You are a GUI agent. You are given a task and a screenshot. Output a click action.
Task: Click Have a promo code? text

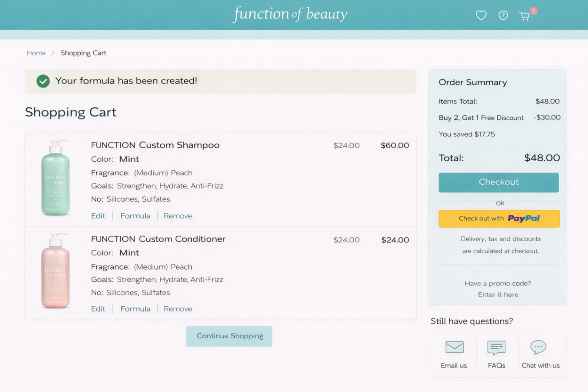498,283
